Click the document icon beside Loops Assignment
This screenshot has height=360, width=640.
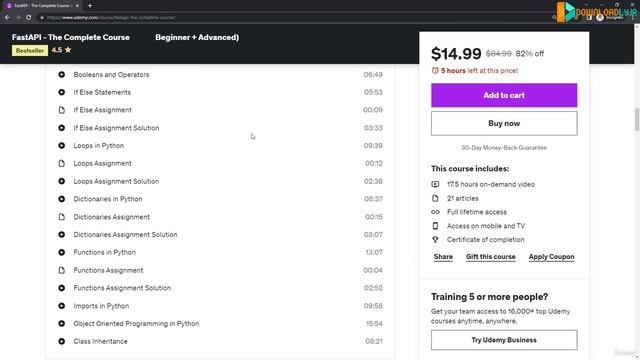pyautogui.click(x=62, y=163)
